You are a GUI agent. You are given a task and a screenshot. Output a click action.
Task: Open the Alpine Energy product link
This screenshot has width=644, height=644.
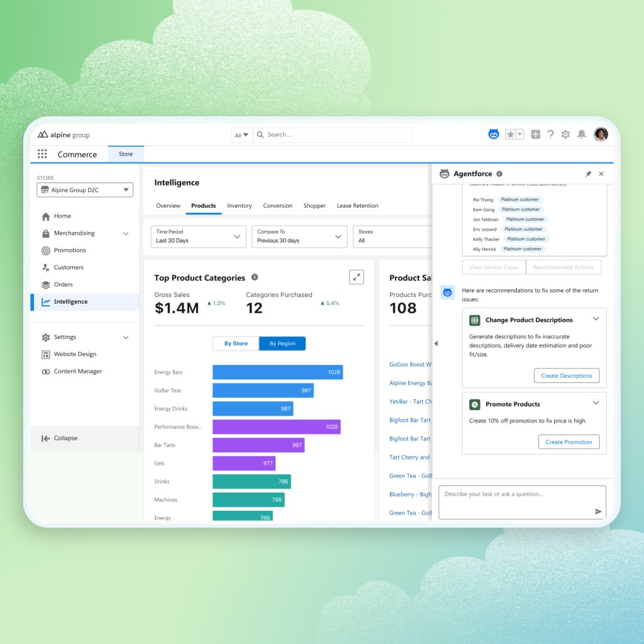[410, 383]
